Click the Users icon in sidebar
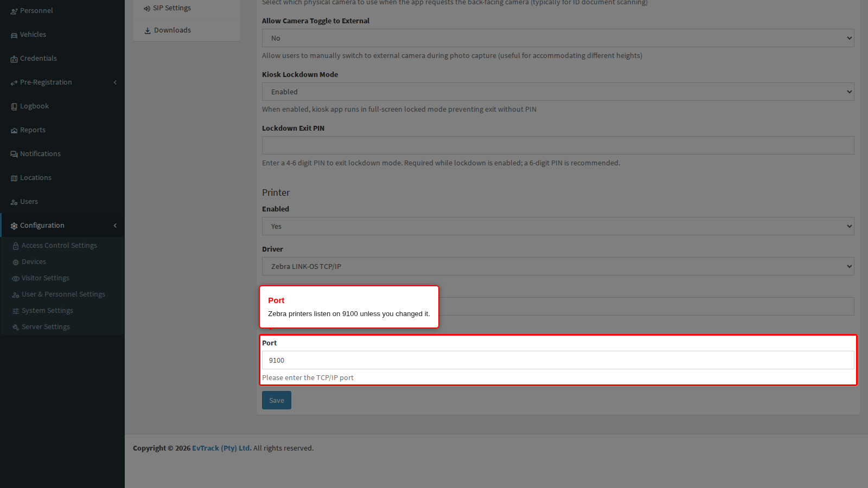The height and width of the screenshot is (488, 868). coord(14,202)
